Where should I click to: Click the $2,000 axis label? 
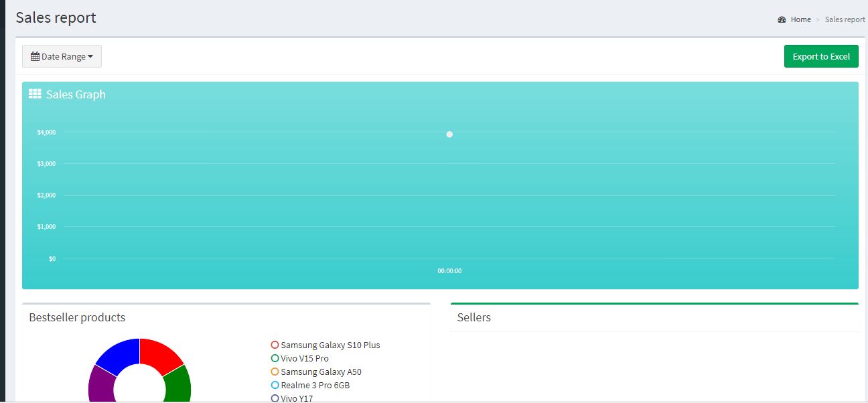[x=46, y=195]
